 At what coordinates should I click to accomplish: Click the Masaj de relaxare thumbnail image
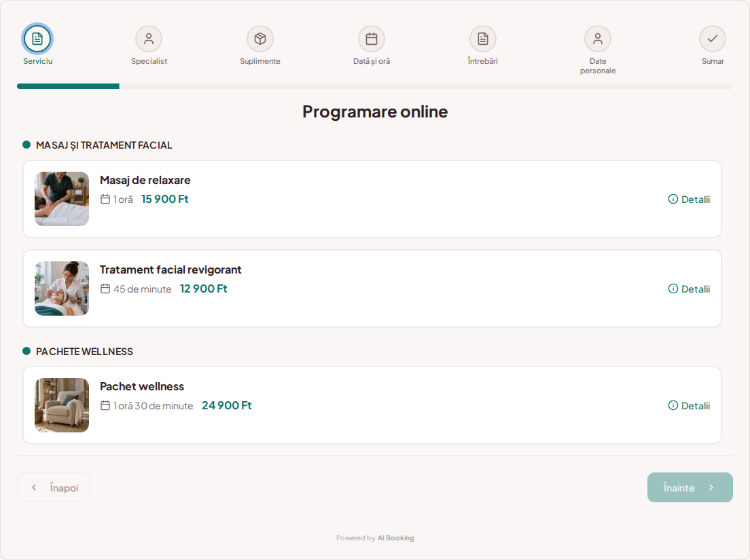[62, 199]
